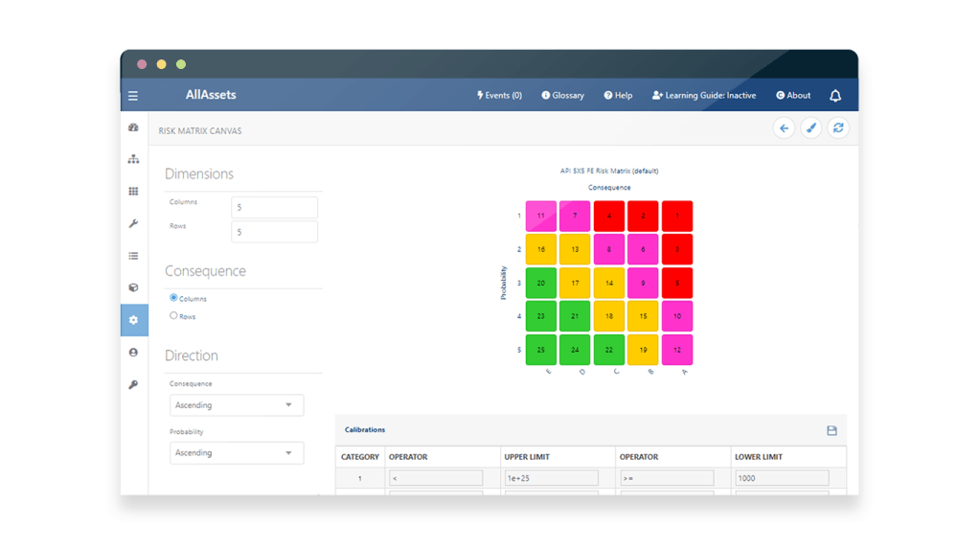Click the Help link
The height and width of the screenshot is (551, 980).
[x=618, y=96]
